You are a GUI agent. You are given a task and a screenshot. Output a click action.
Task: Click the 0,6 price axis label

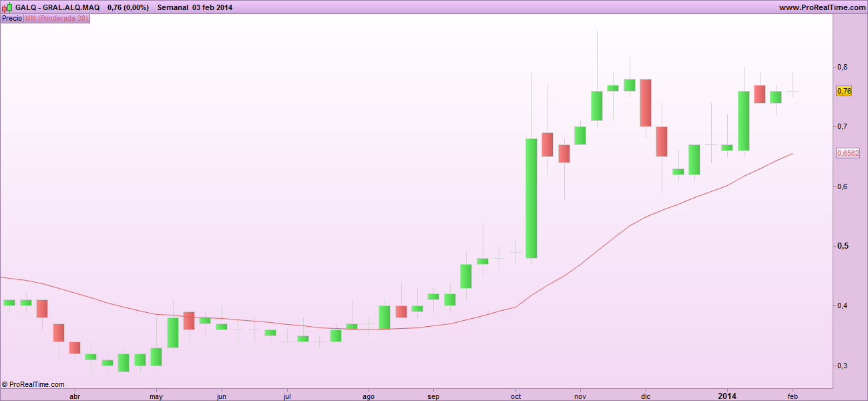pos(842,186)
